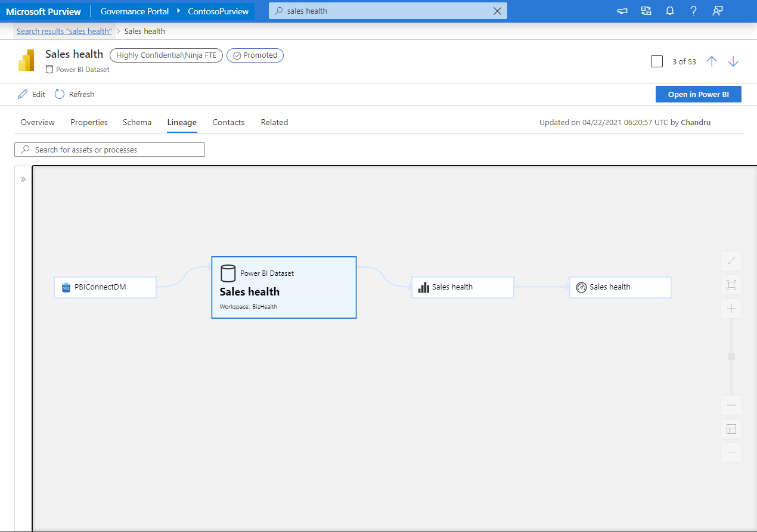757x532 pixels.
Task: Open the directory switcher icon in header
Action: [646, 11]
